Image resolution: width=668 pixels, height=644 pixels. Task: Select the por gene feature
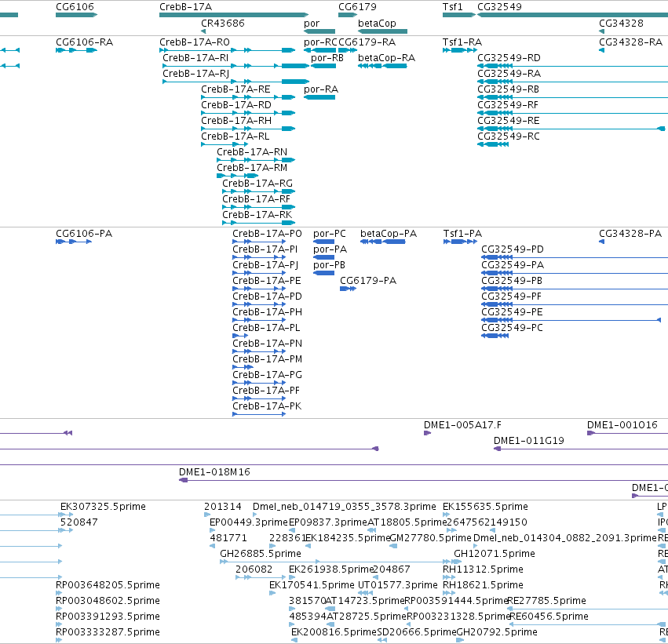click(x=319, y=31)
